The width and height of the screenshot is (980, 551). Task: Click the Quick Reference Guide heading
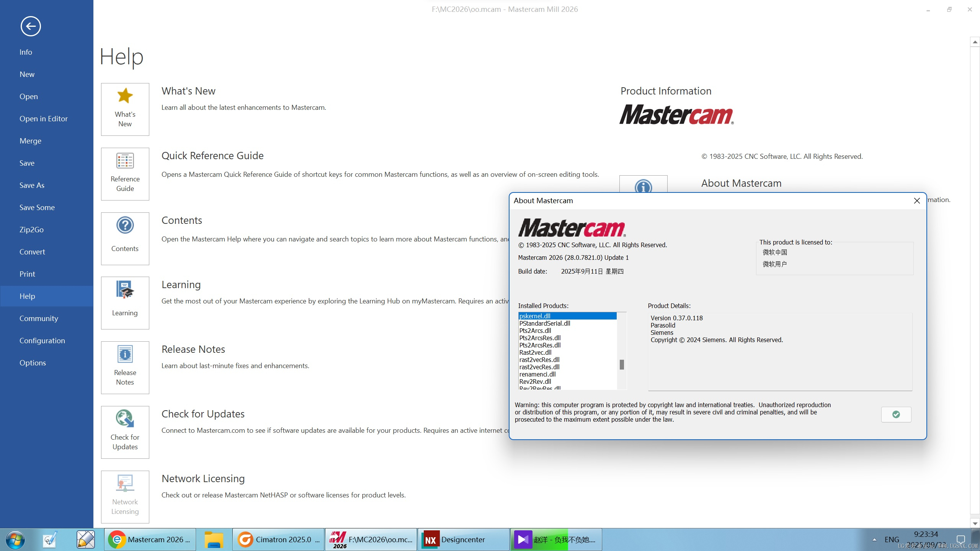(212, 156)
